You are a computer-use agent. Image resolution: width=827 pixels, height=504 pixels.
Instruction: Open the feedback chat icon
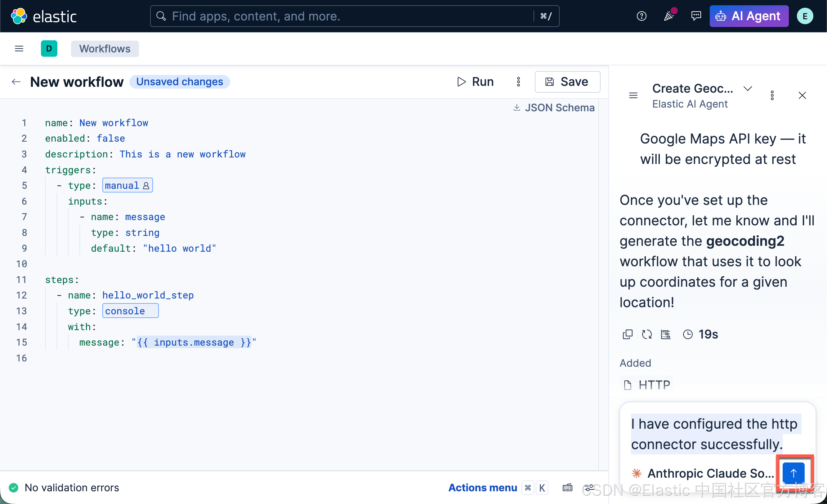pos(696,16)
